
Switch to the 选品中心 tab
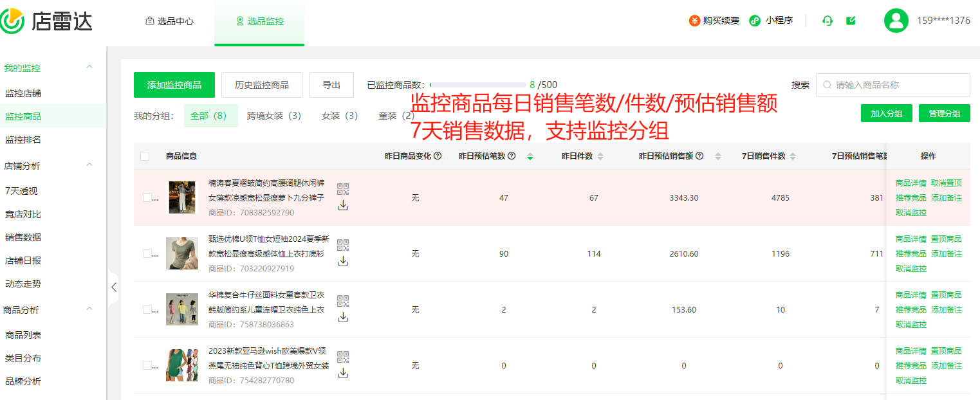pyautogui.click(x=169, y=20)
